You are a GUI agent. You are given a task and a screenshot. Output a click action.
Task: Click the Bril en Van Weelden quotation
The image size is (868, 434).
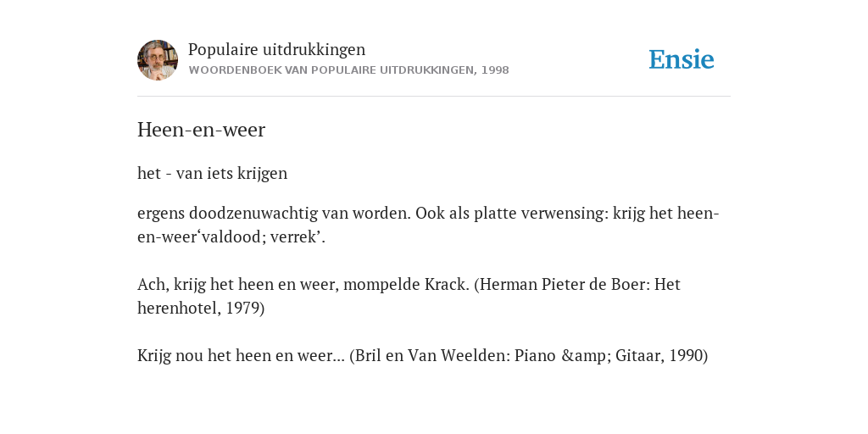(423, 355)
